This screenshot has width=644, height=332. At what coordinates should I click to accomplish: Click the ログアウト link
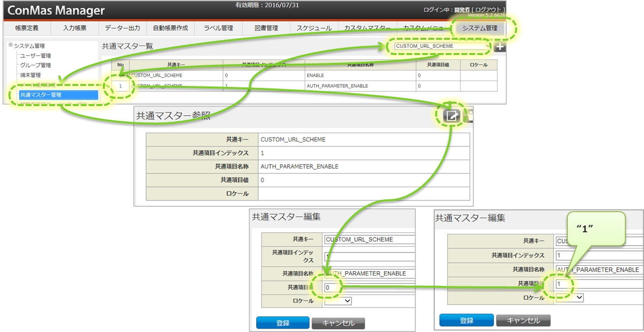[x=489, y=10]
